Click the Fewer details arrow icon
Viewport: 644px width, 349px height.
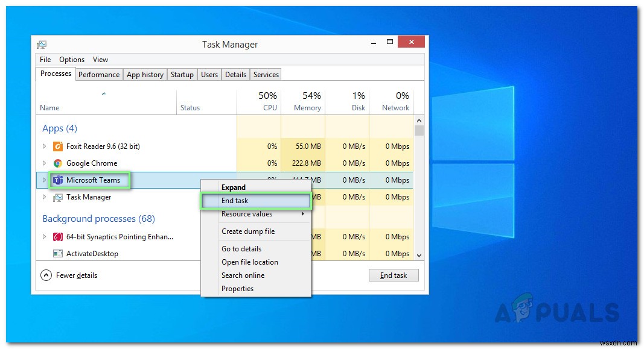coord(46,275)
